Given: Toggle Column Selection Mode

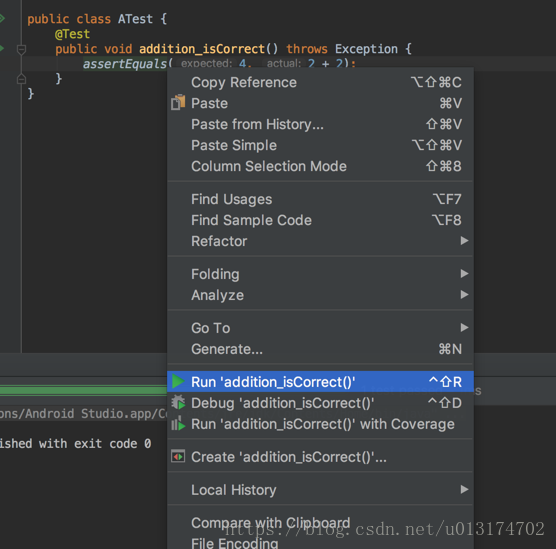Looking at the screenshot, I should (320, 166).
